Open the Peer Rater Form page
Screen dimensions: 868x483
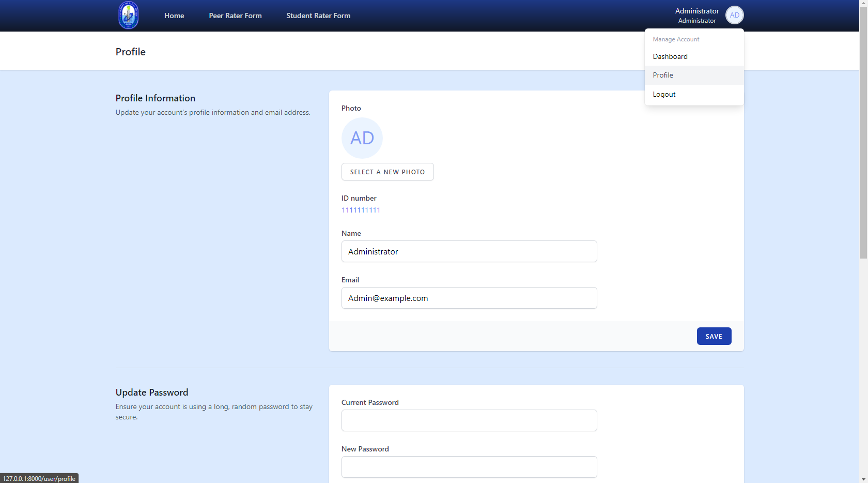(235, 16)
